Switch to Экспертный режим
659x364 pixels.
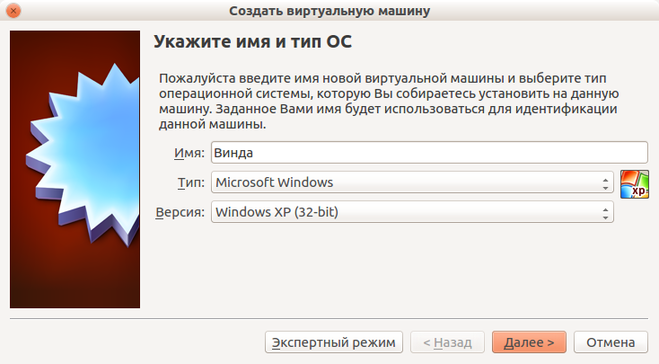[334, 342]
